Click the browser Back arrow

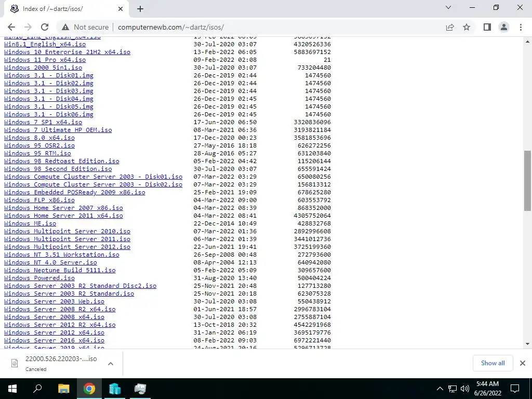click(11, 27)
